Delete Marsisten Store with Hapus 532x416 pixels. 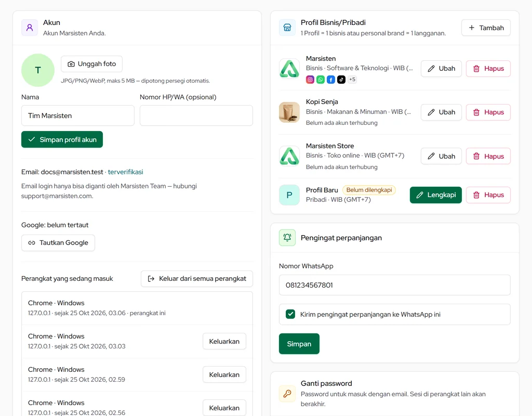(x=488, y=156)
